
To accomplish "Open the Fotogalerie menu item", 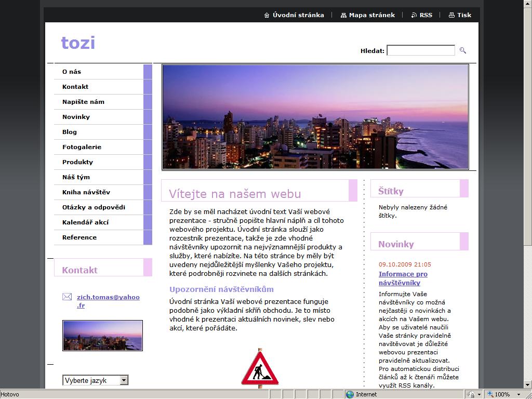I will pos(82,147).
